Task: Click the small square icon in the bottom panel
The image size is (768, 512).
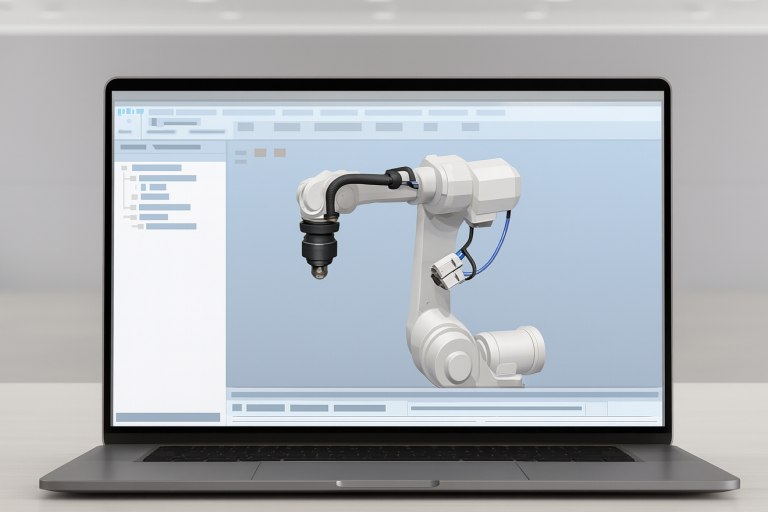Action: 236,408
